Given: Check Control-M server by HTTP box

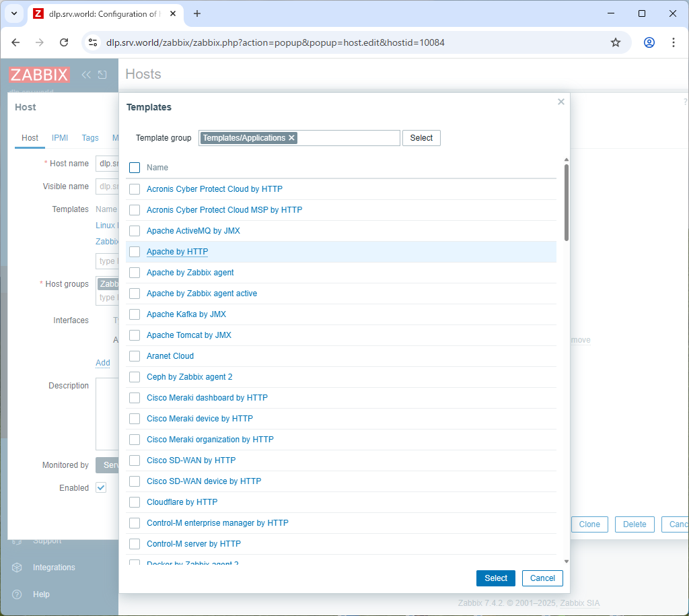Looking at the screenshot, I should click(x=135, y=544).
